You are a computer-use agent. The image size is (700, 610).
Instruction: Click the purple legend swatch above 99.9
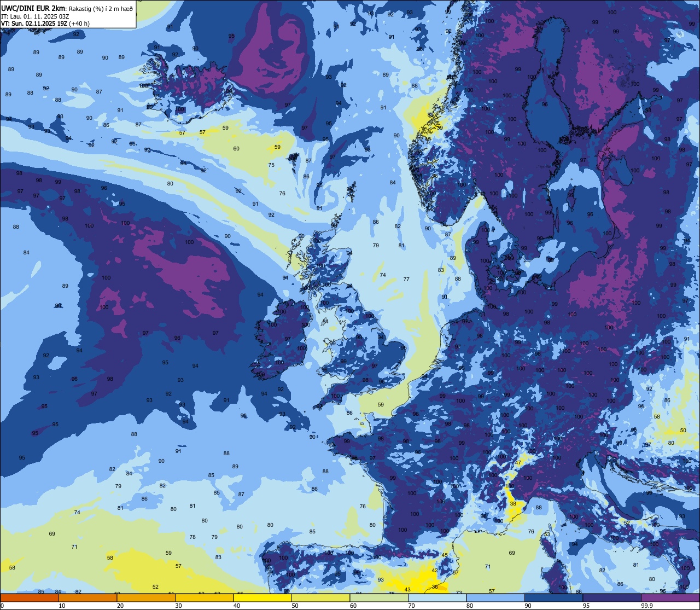click(670, 597)
